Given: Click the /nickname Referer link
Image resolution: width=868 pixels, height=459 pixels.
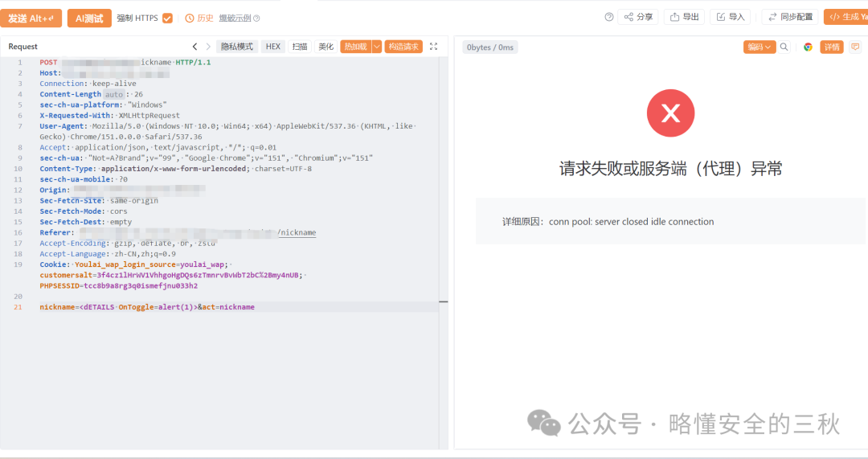Looking at the screenshot, I should 297,232.
